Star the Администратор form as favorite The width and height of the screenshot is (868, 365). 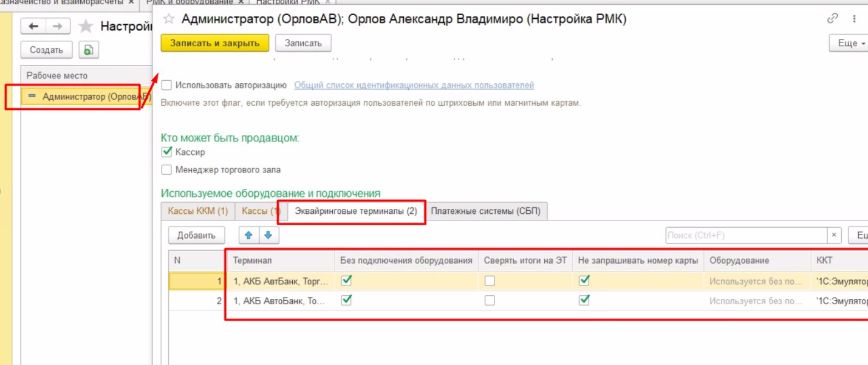[169, 19]
